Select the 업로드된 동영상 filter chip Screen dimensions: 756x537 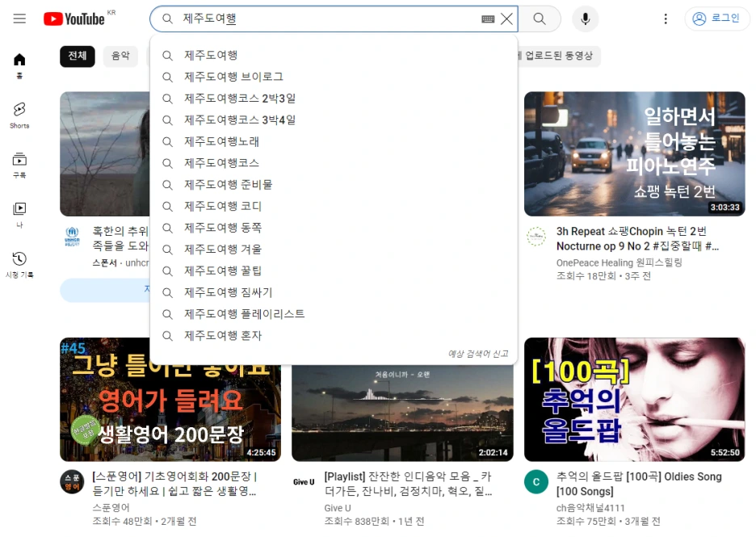coord(559,56)
